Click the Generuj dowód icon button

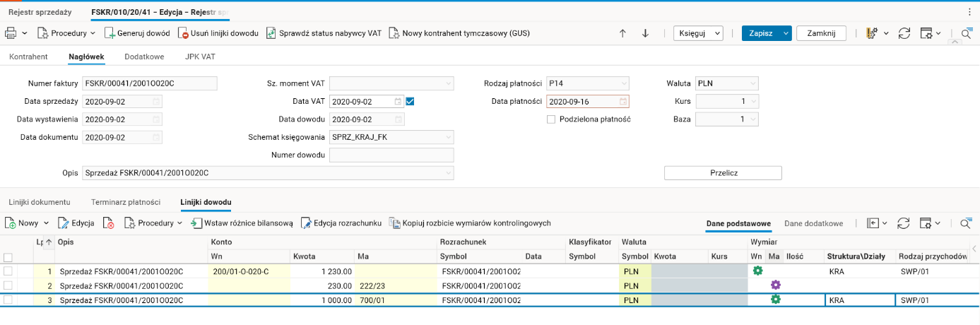[x=110, y=33]
